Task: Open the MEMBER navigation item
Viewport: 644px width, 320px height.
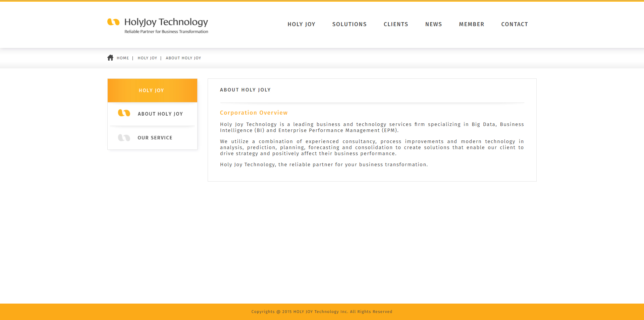Action: [x=472, y=24]
